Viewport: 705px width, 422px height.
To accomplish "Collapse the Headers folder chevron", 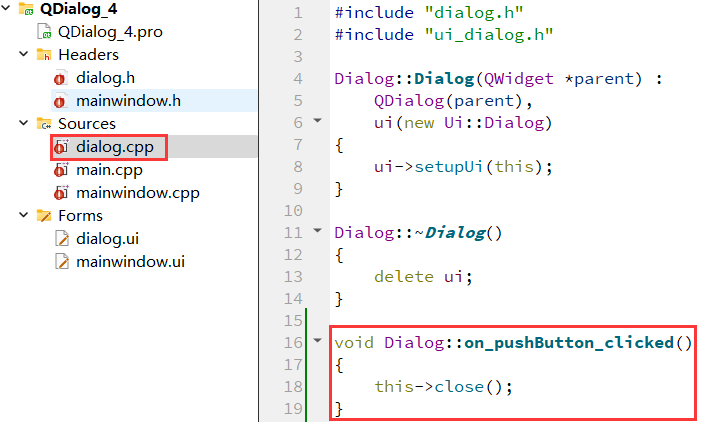I will pyautogui.click(x=23, y=54).
